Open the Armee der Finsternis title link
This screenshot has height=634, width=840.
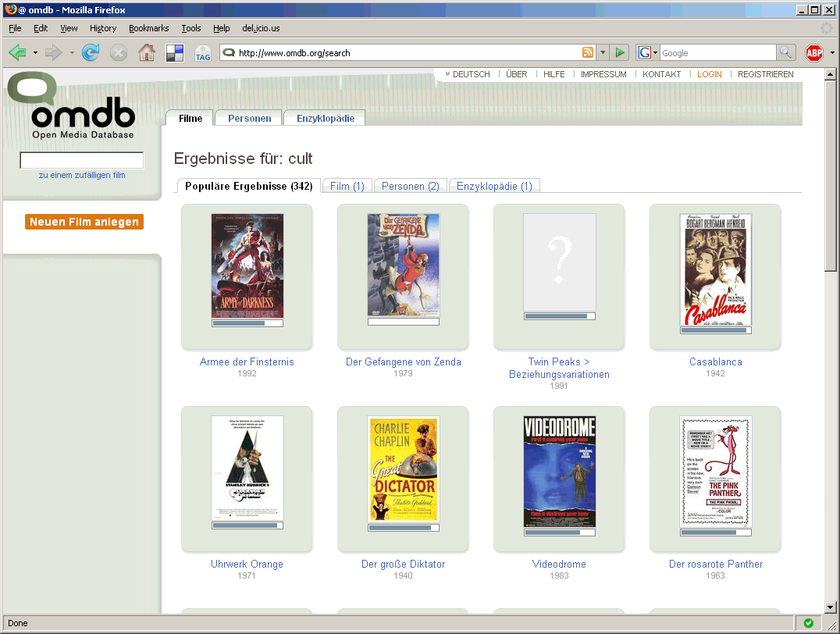pyautogui.click(x=247, y=362)
